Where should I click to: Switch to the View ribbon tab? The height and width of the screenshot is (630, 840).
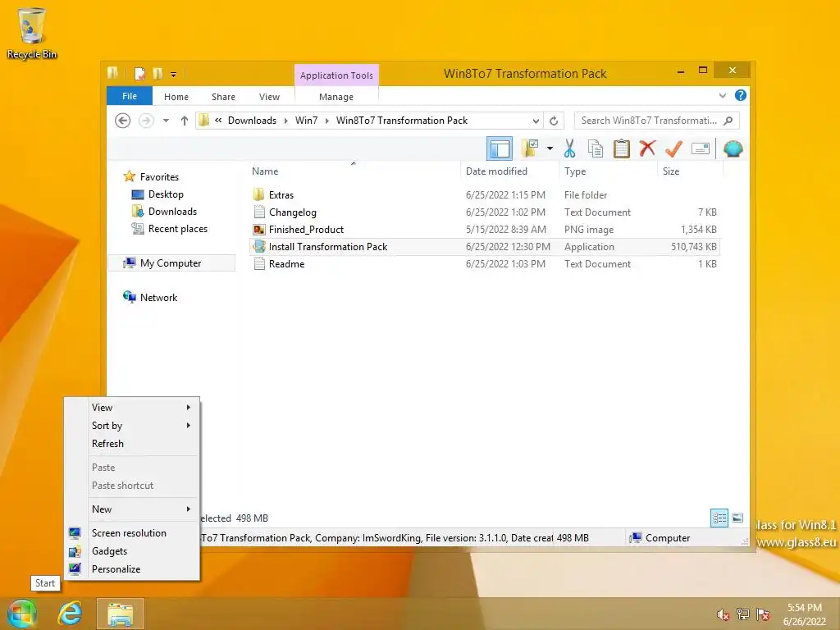click(x=269, y=97)
